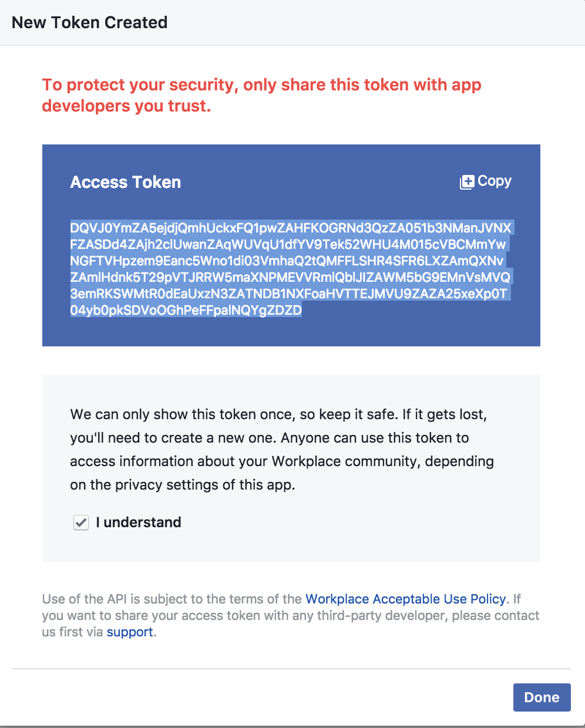Viewport: 585px width, 728px height.
Task: Click the 'Use of the API is subject' footer text
Action: coord(172,599)
